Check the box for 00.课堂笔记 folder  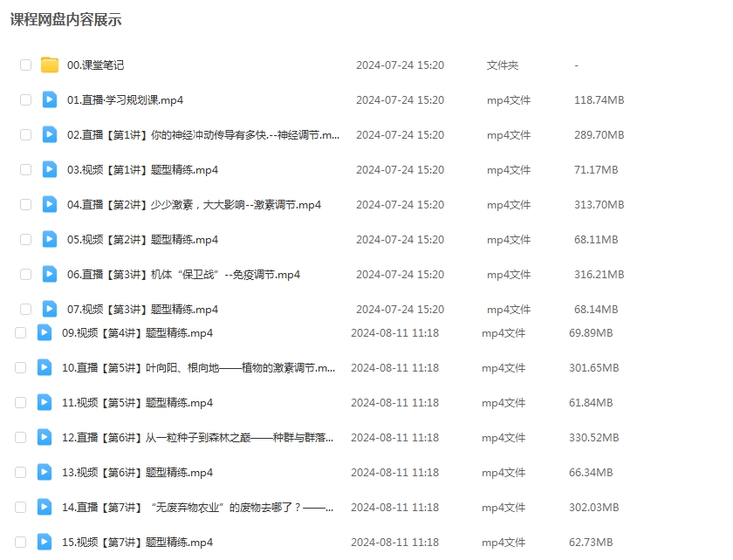(x=25, y=65)
